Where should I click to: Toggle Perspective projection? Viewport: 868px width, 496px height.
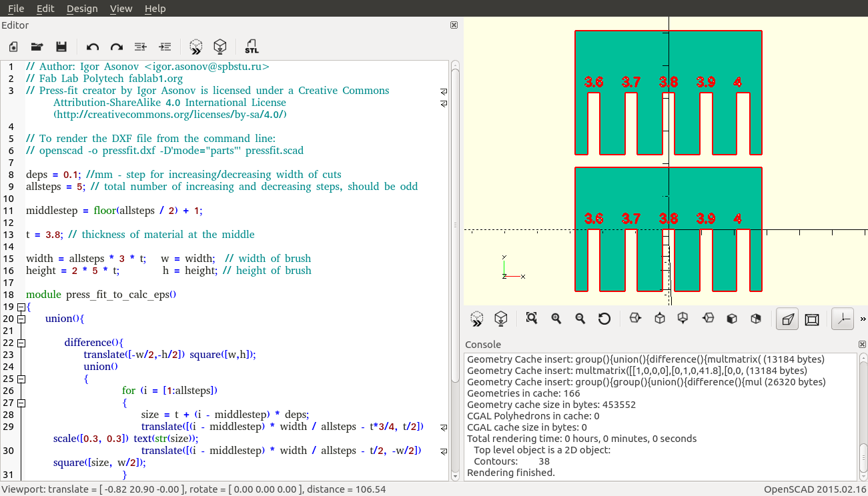pos(788,319)
